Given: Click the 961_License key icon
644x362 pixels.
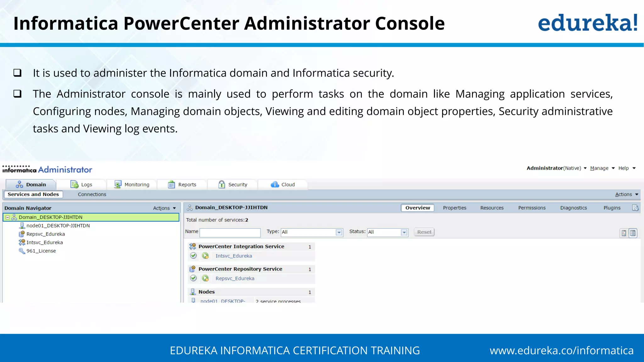Looking at the screenshot, I should pos(22,251).
